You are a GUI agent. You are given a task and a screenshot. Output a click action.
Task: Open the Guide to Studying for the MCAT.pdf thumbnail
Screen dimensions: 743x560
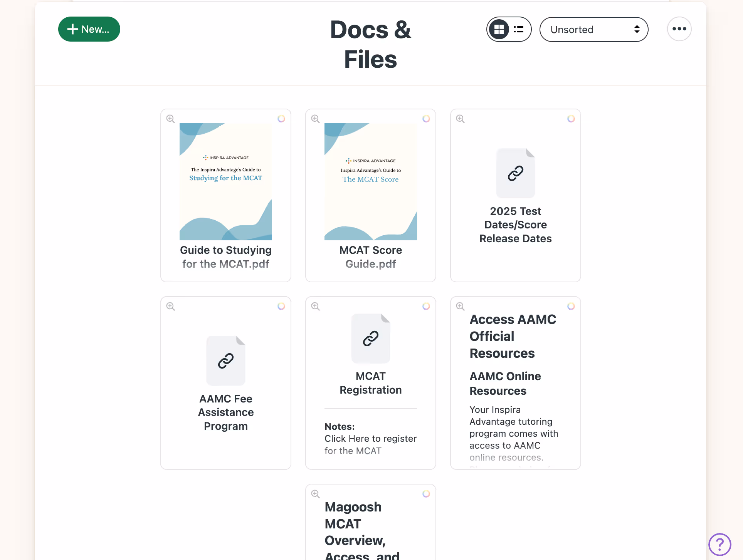pos(225,181)
